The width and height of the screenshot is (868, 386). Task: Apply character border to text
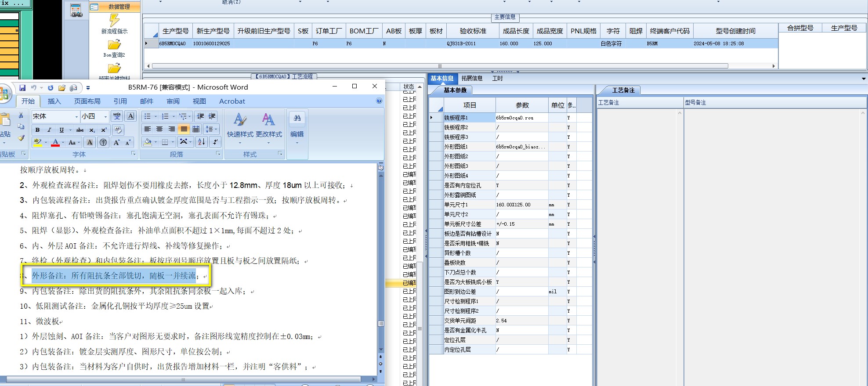click(131, 116)
